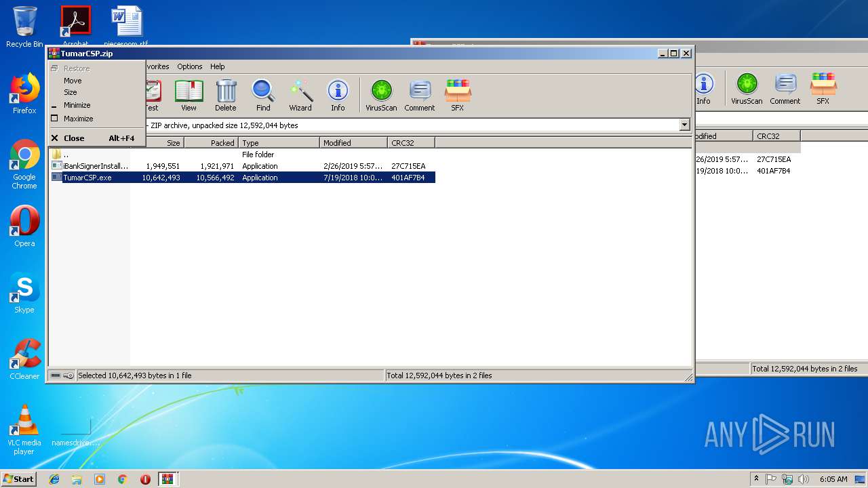The height and width of the screenshot is (488, 868).
Task: Run VirusScan in TumarCSP.zip window
Action: (x=381, y=95)
